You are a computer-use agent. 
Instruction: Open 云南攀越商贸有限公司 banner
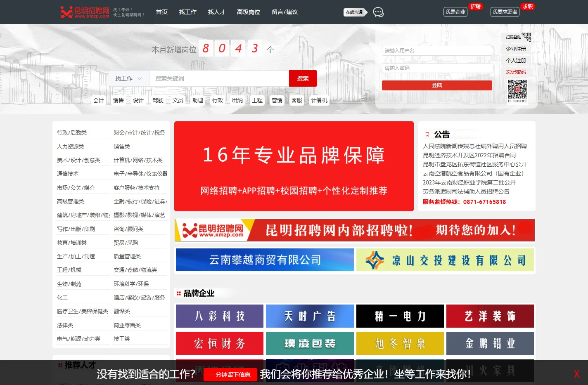[x=265, y=260]
